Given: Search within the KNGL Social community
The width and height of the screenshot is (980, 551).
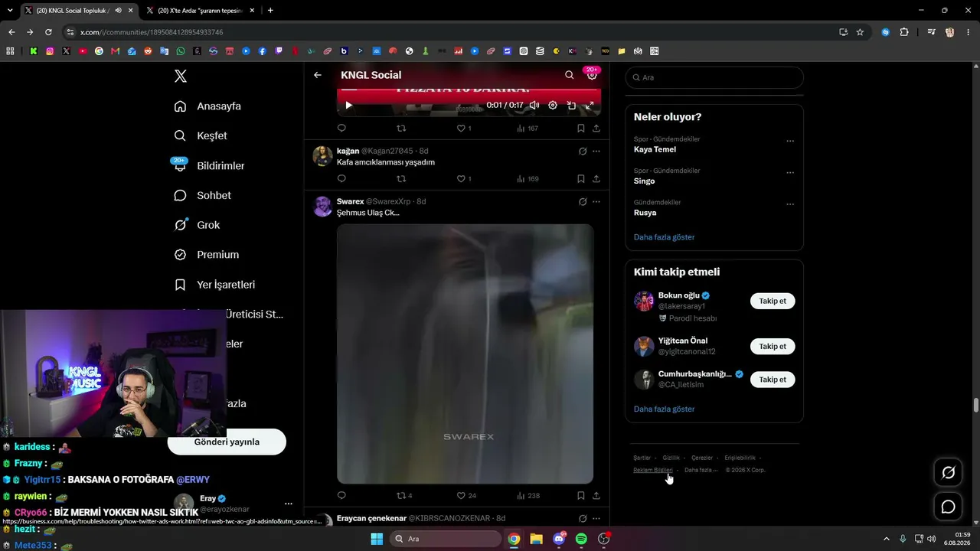Looking at the screenshot, I should pos(569,75).
